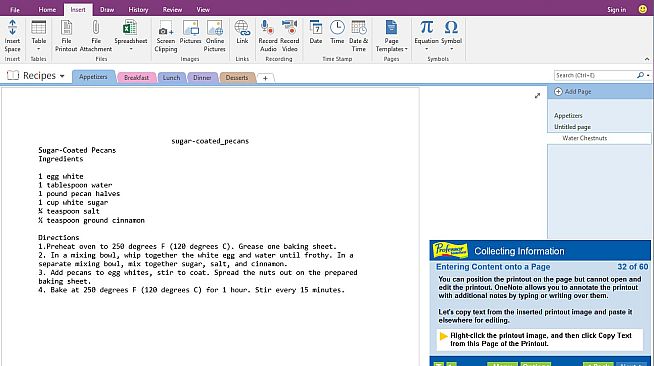Viewport: 654px width, 366px height.
Task: Insert a Link
Action: tap(242, 32)
